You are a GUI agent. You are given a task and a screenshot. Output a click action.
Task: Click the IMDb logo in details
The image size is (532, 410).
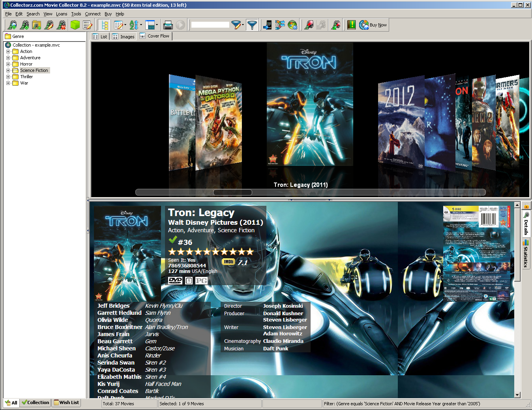coord(229,262)
